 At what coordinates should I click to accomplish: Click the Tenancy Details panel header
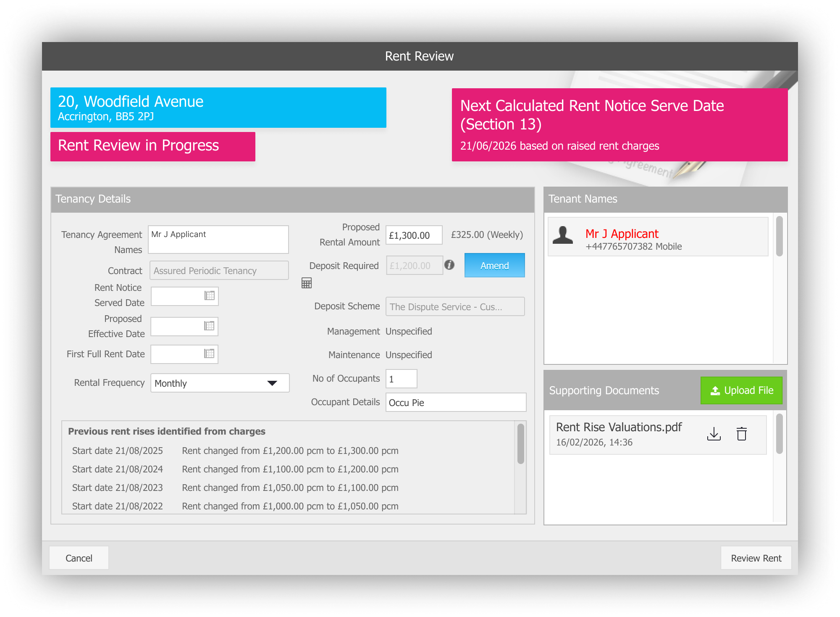pyautogui.click(x=293, y=199)
